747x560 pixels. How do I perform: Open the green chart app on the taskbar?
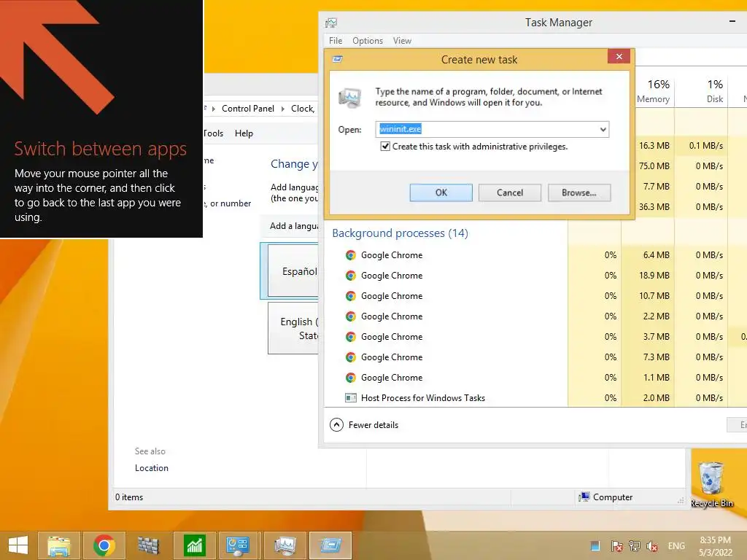click(x=194, y=545)
